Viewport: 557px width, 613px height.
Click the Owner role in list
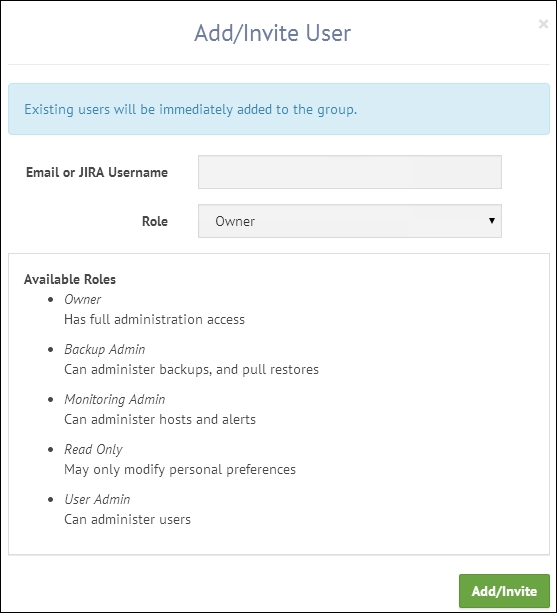pos(82,299)
